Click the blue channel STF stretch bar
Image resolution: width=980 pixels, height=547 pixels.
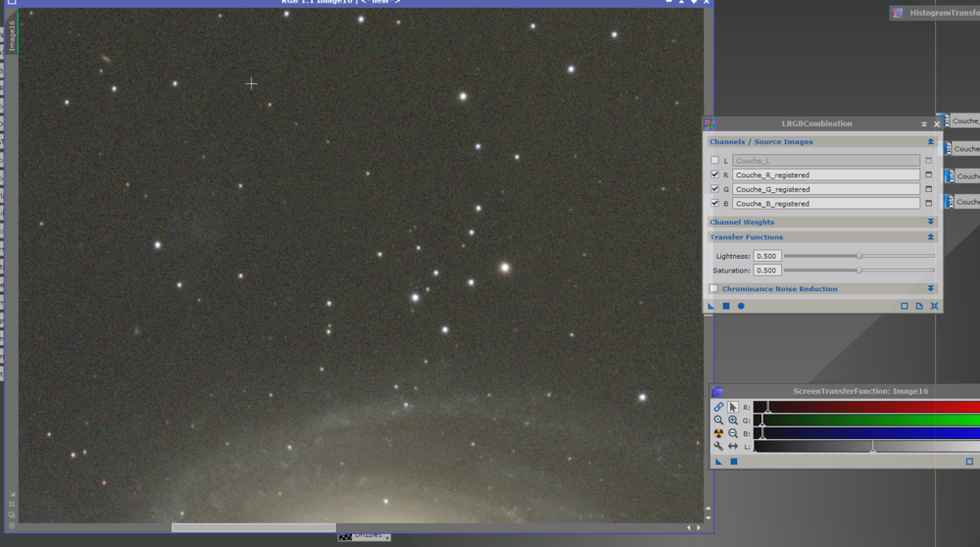pyautogui.click(x=866, y=433)
